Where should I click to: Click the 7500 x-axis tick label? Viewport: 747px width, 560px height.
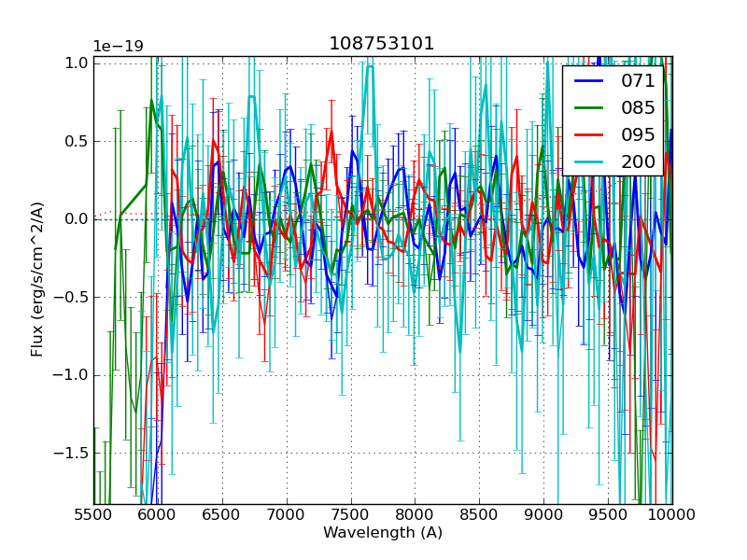pos(351,514)
